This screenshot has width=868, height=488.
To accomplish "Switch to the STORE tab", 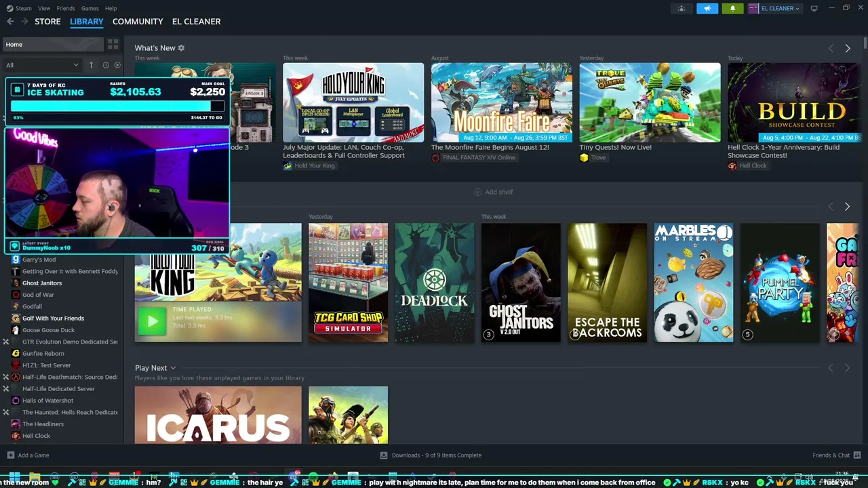I will point(47,22).
